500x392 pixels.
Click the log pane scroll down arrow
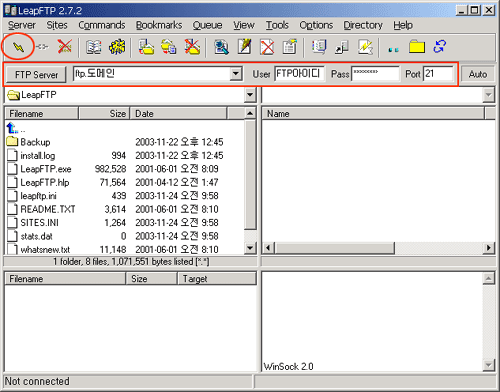(x=488, y=365)
